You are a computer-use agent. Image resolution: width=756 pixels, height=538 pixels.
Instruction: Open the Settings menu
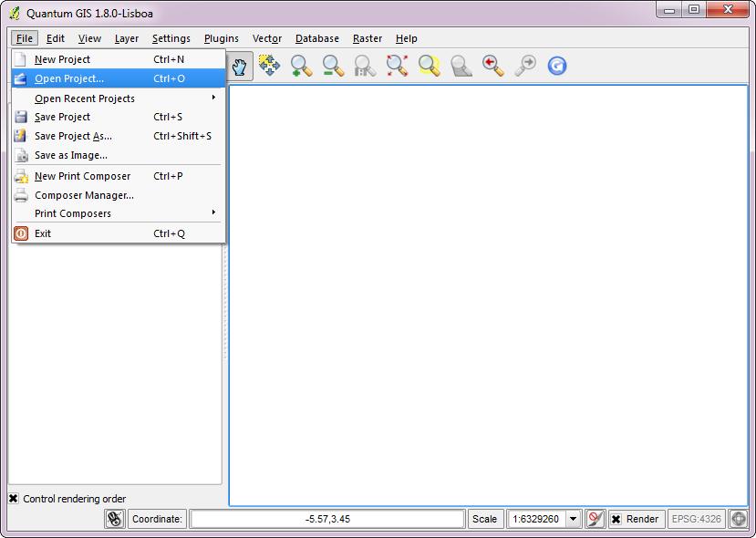[x=171, y=38]
